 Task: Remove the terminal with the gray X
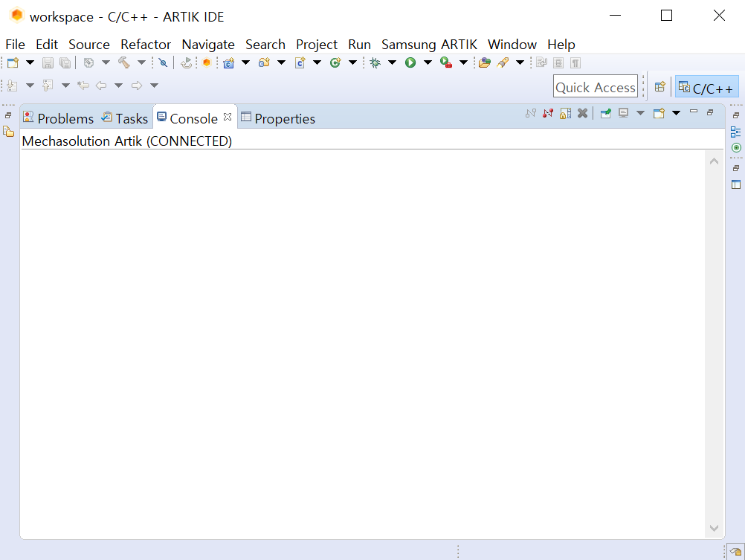[x=582, y=113]
